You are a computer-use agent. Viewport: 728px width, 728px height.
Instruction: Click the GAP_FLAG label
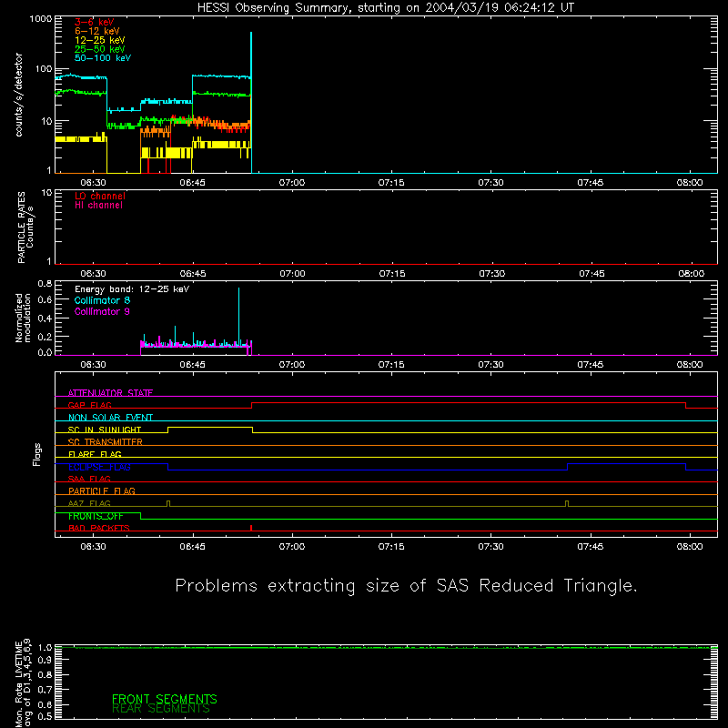tap(89, 405)
